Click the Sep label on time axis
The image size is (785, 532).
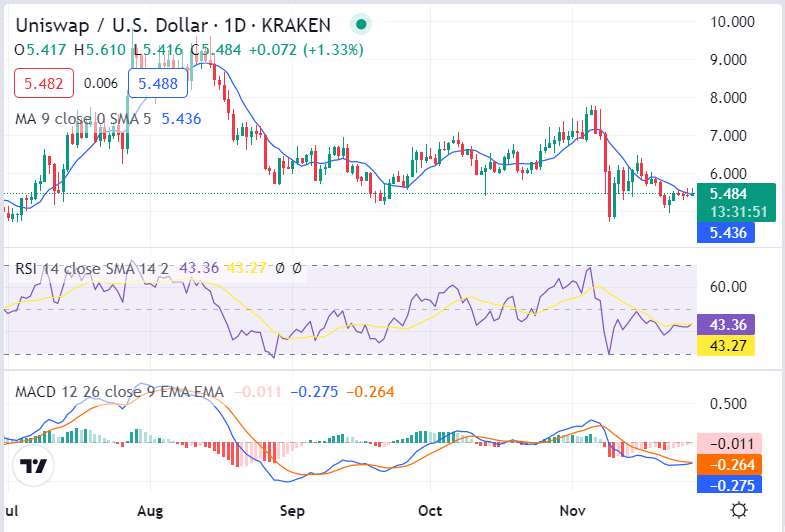click(x=292, y=511)
